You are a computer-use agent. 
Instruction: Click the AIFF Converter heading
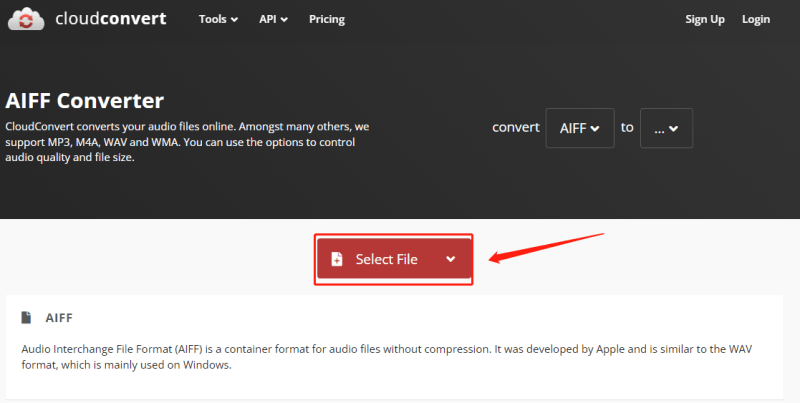(85, 100)
